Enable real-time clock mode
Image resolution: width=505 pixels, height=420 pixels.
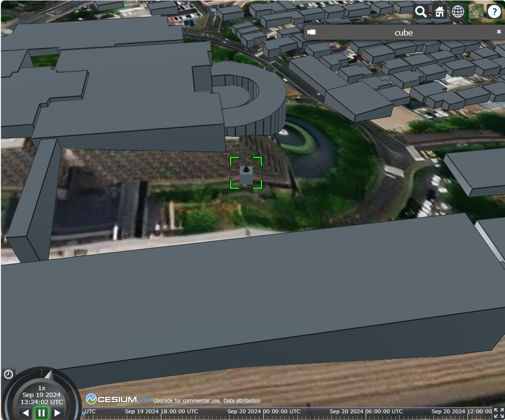point(9,374)
